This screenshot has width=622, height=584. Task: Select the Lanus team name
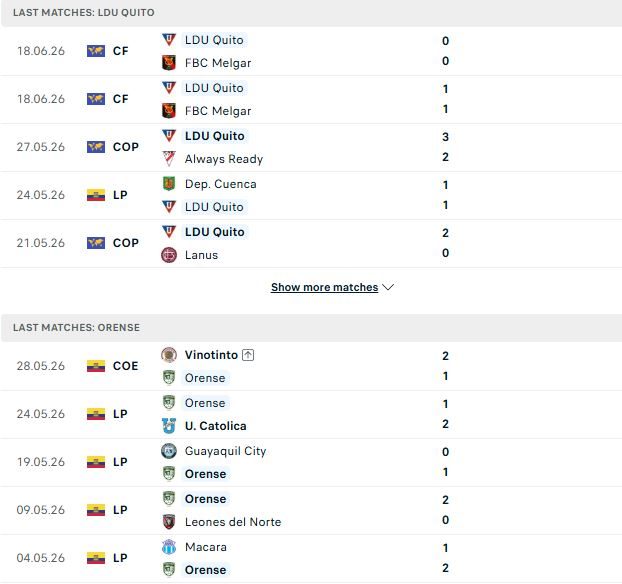click(x=201, y=255)
